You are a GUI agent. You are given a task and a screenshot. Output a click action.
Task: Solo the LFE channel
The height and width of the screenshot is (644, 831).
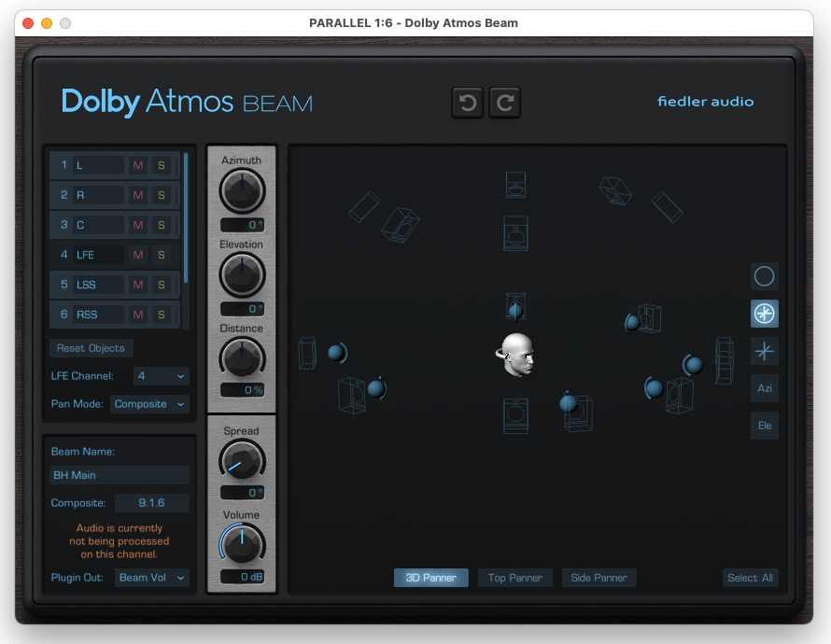[x=162, y=255]
